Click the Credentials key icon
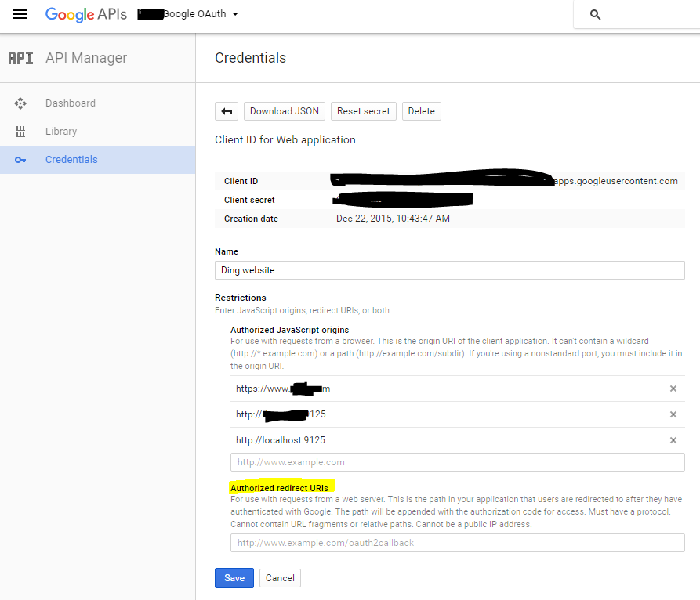700x600 pixels. [x=20, y=160]
